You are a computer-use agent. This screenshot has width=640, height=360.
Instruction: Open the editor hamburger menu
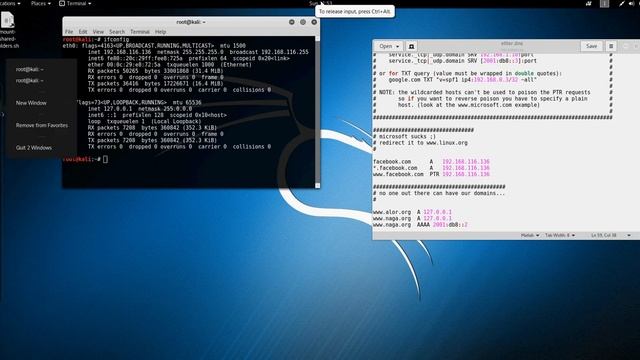click(x=611, y=46)
